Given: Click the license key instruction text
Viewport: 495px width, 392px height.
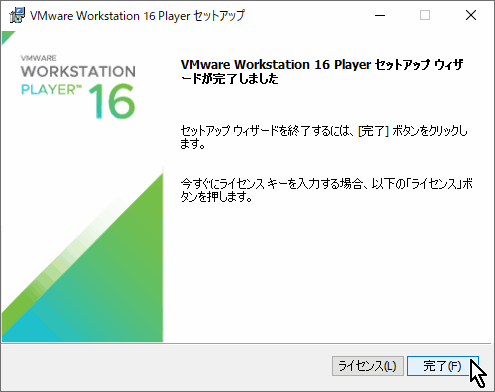Looking at the screenshot, I should coord(326,190).
